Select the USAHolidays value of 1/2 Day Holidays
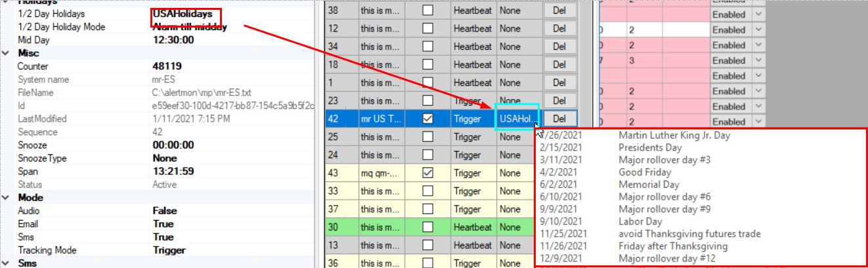This screenshot has width=868, height=268. coord(183,14)
